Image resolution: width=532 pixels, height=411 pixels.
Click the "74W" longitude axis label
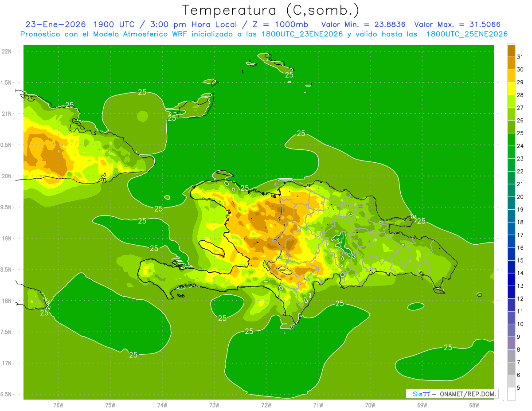(162, 405)
